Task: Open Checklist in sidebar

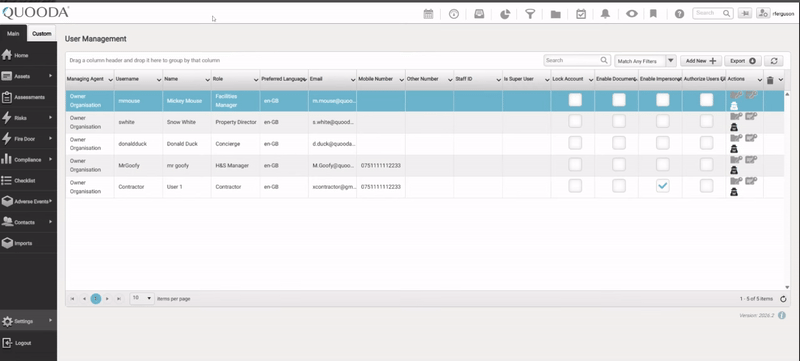Action: coord(28,180)
